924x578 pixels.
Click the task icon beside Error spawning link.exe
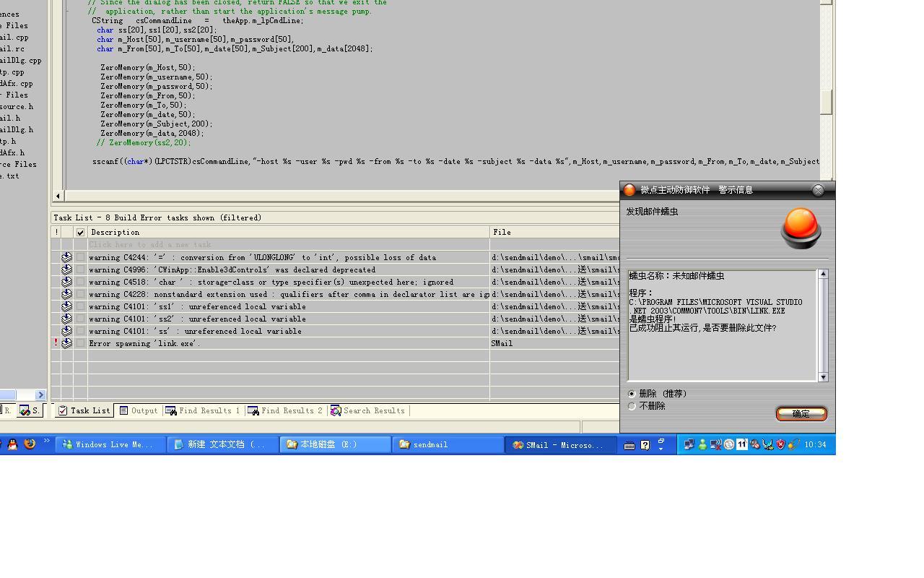click(66, 343)
